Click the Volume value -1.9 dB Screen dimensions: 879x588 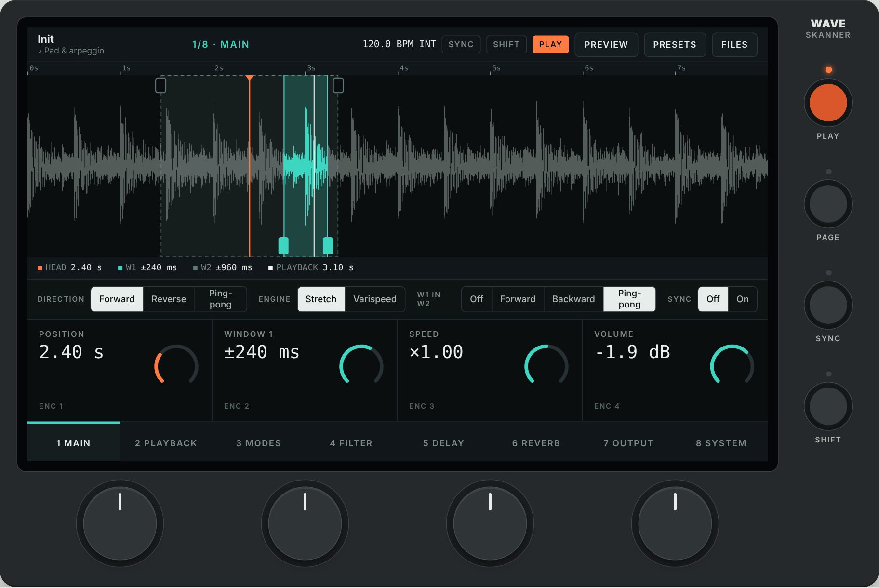point(632,352)
